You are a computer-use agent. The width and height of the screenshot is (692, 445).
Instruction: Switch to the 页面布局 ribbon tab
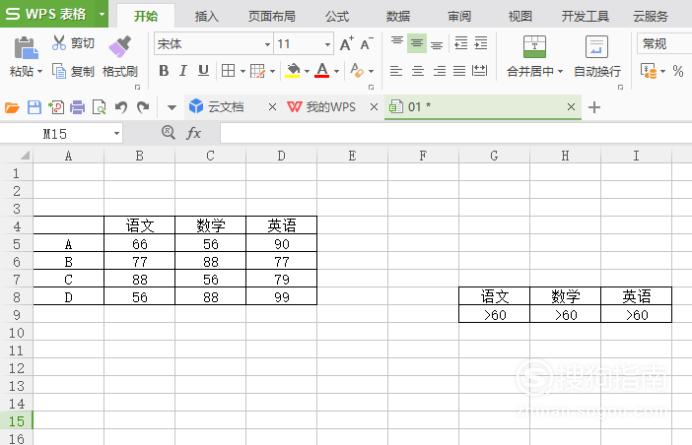(271, 16)
